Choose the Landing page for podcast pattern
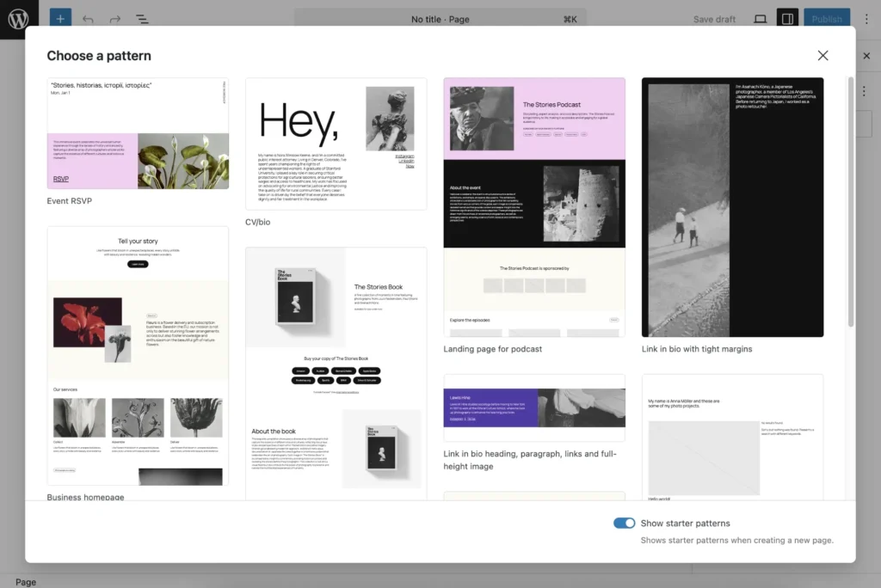Viewport: 881px width, 588px height. 534,207
